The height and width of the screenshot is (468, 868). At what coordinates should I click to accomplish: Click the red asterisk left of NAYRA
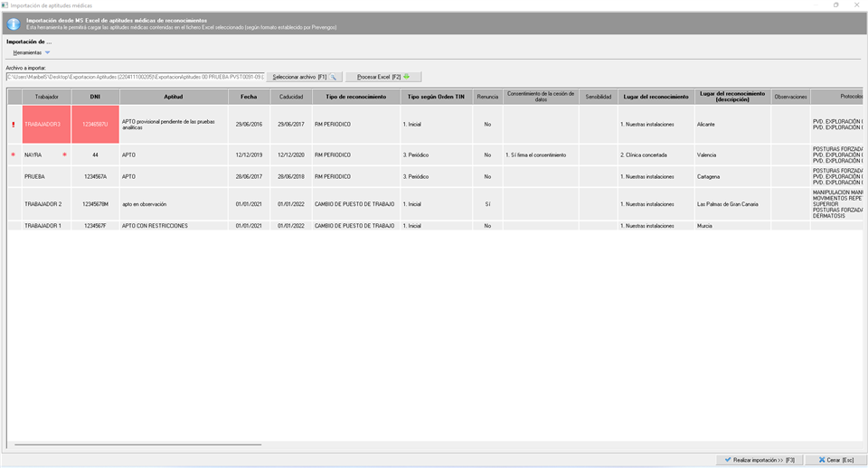tap(14, 154)
